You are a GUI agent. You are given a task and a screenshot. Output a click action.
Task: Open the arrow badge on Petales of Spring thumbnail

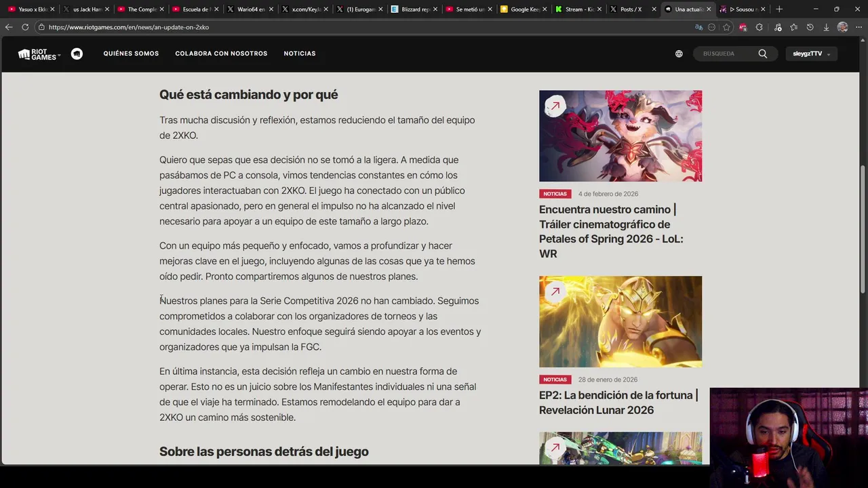click(x=555, y=106)
